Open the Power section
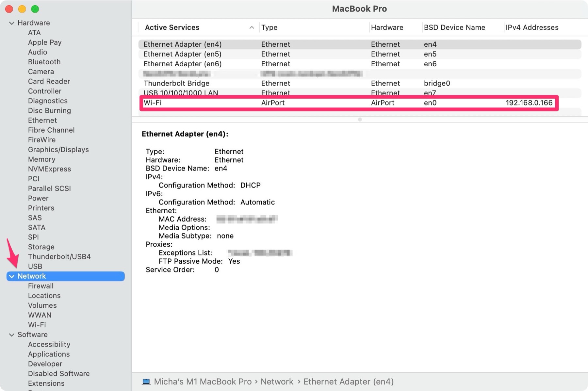The image size is (588, 391). [x=38, y=198]
